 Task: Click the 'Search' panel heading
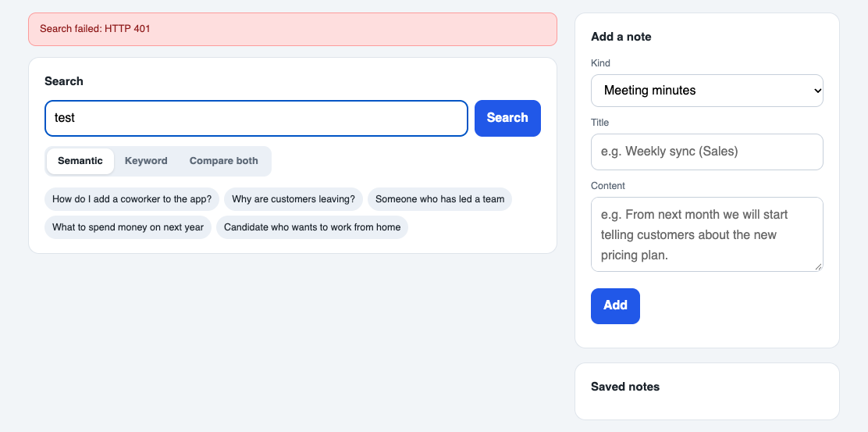click(64, 81)
